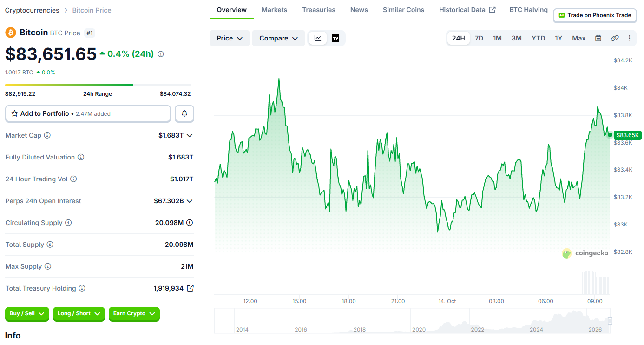Viewport: 644px width, 345px height.
Task: Open the Buy / Sell dropdown
Action: (27, 314)
